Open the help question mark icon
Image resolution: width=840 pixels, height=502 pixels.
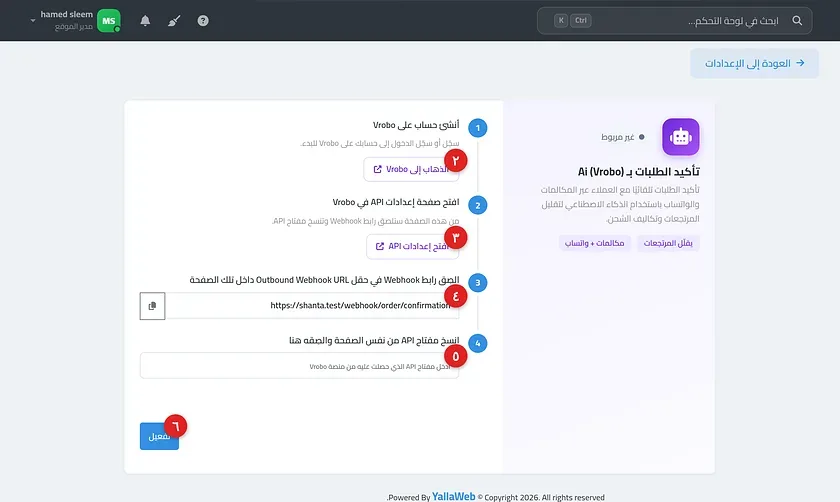click(203, 20)
